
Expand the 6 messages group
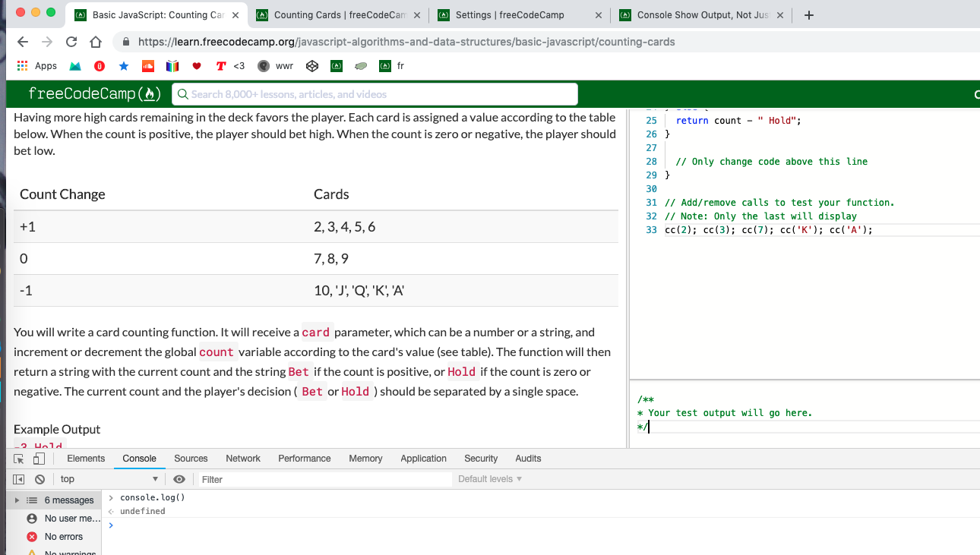(18, 500)
